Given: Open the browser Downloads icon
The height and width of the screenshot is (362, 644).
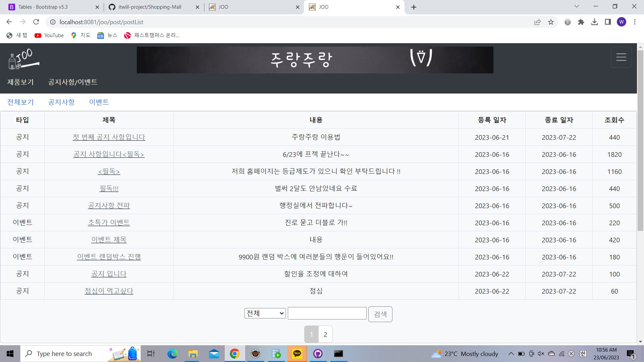Looking at the screenshot, I should (595, 22).
